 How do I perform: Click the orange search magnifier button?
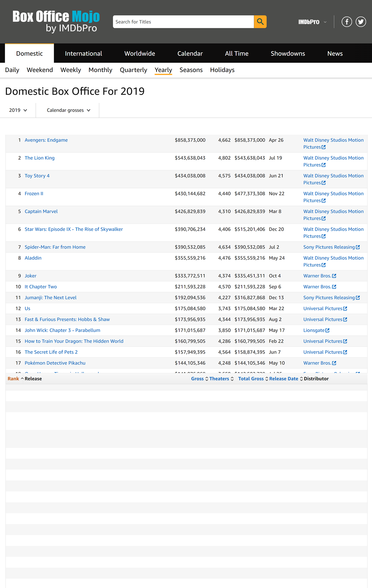click(260, 22)
